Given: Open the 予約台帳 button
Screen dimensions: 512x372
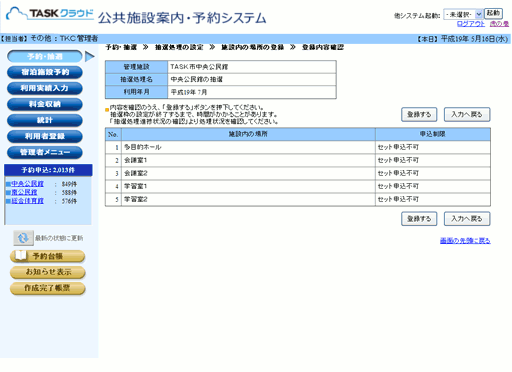Looking at the screenshot, I should point(47,256).
